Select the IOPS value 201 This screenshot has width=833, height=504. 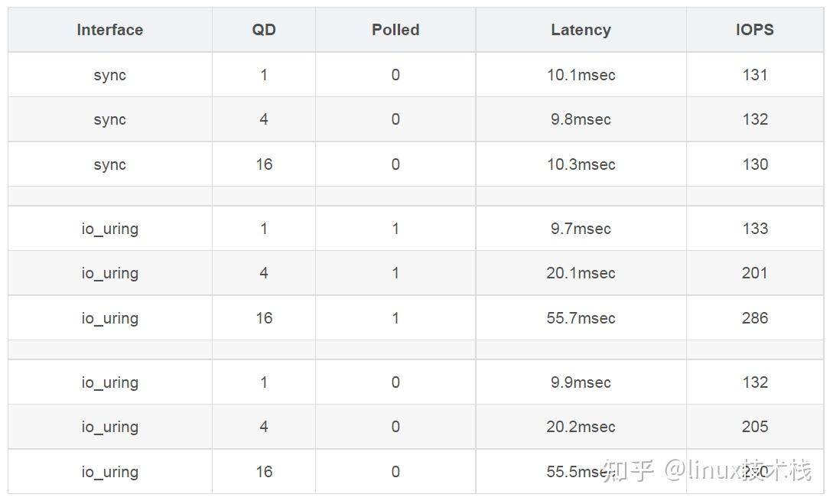pyautogui.click(x=754, y=273)
